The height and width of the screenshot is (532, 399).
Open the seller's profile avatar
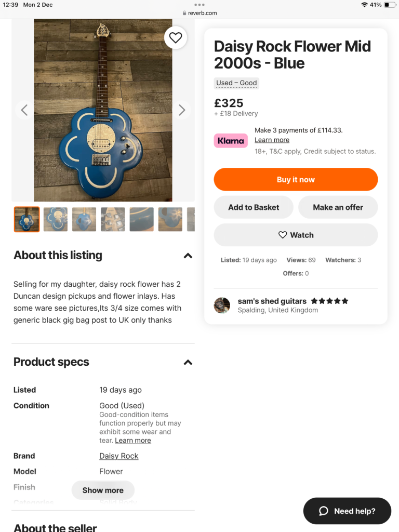coord(222,305)
